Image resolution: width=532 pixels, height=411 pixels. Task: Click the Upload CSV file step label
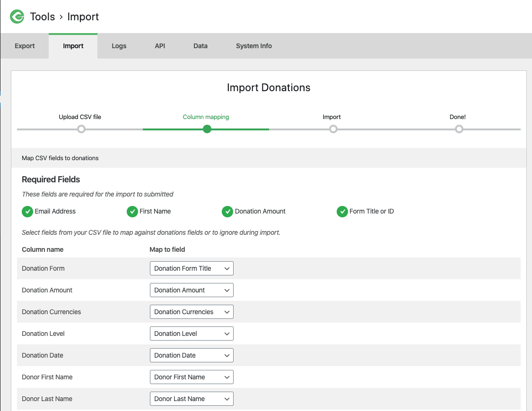(80, 117)
